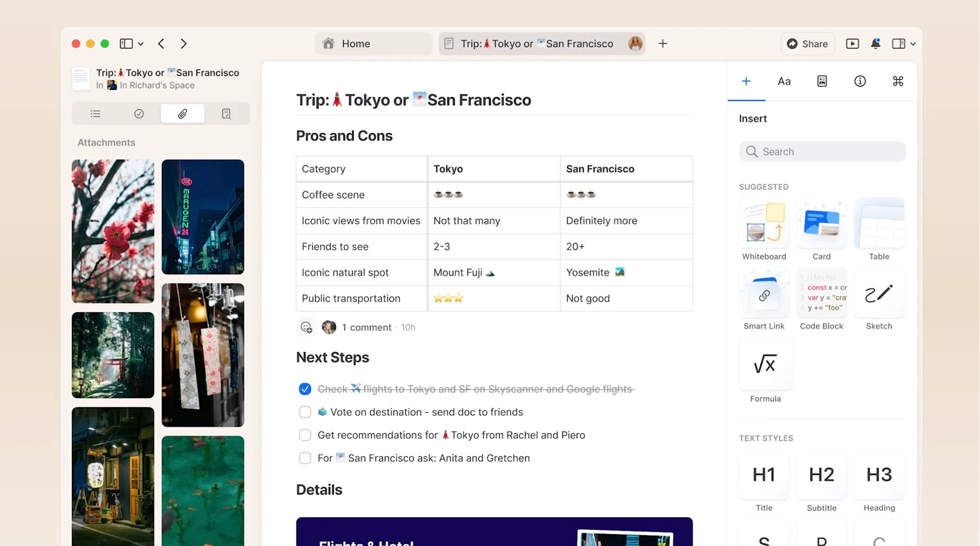
Task: Open the sidebar layout dropdown arrow
Action: [141, 44]
